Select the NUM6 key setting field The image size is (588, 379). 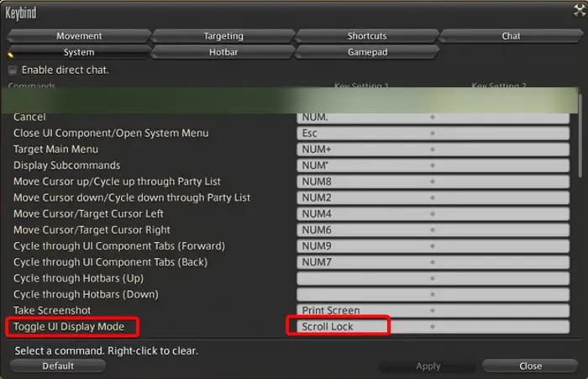click(x=364, y=230)
